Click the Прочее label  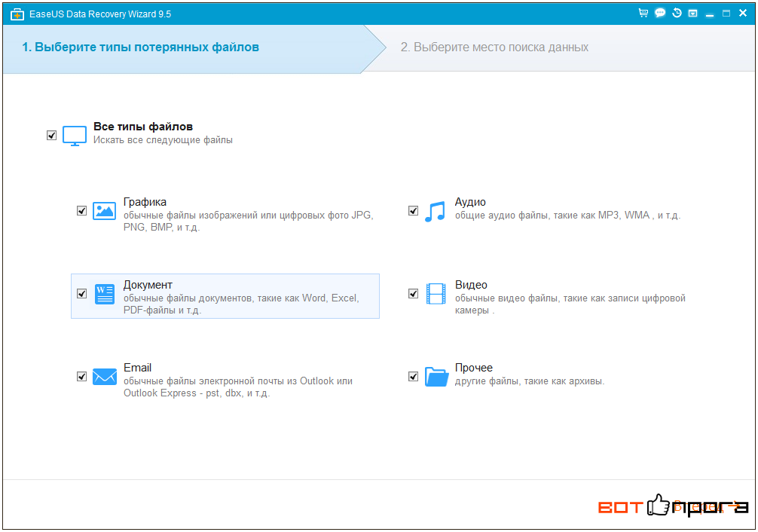pyautogui.click(x=474, y=368)
